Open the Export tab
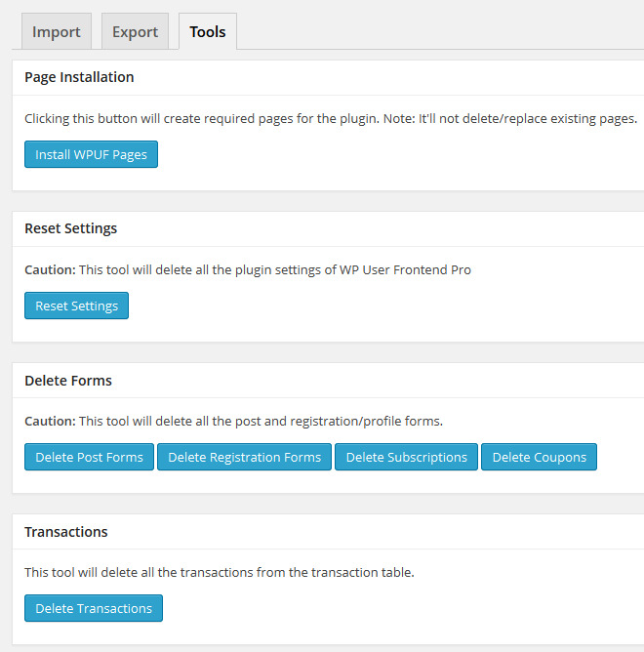The image size is (644, 652). [135, 31]
